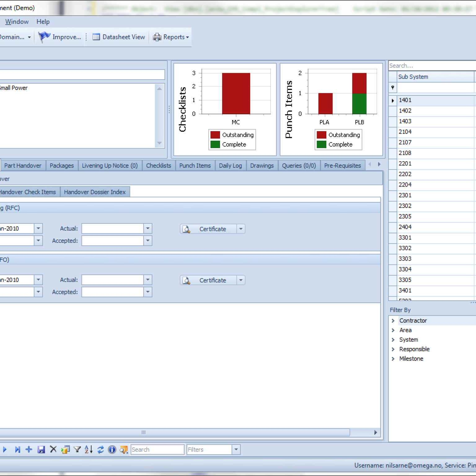476x476 pixels.
Task: Click the Reports printer icon
Action: click(157, 37)
